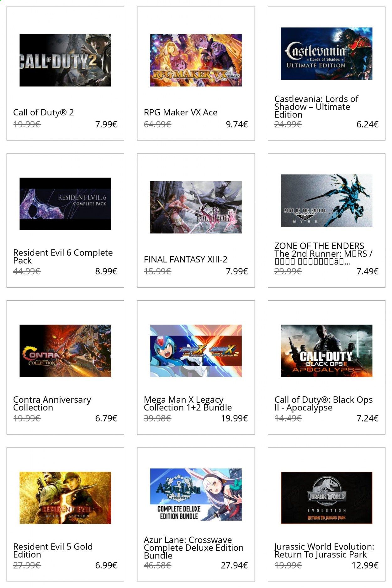Select the 8.99€ Resident Evil 6 price

tap(106, 271)
